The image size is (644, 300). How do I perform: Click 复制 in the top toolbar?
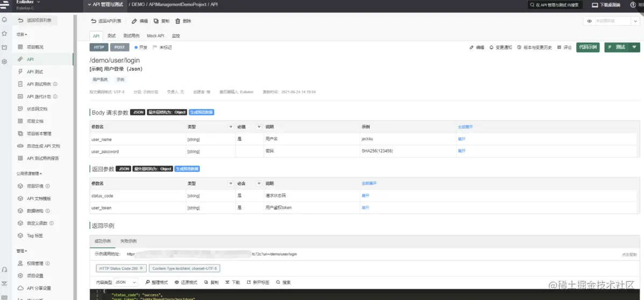click(161, 21)
